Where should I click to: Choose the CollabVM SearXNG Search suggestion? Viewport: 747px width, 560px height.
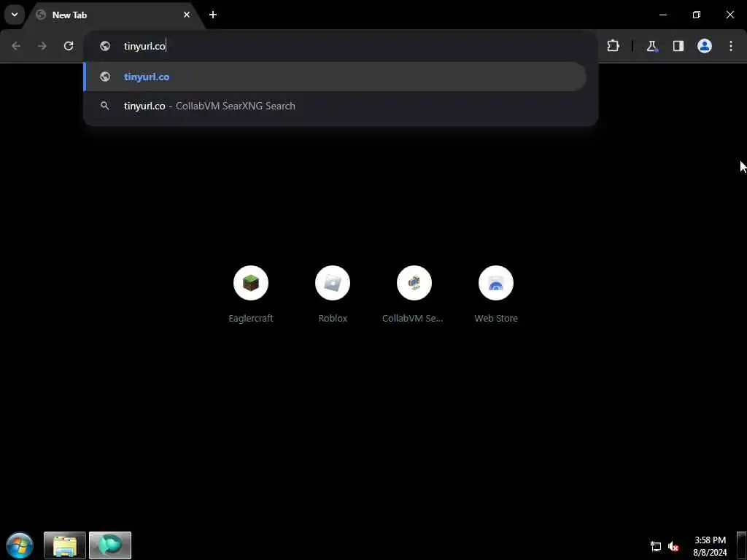(335, 106)
